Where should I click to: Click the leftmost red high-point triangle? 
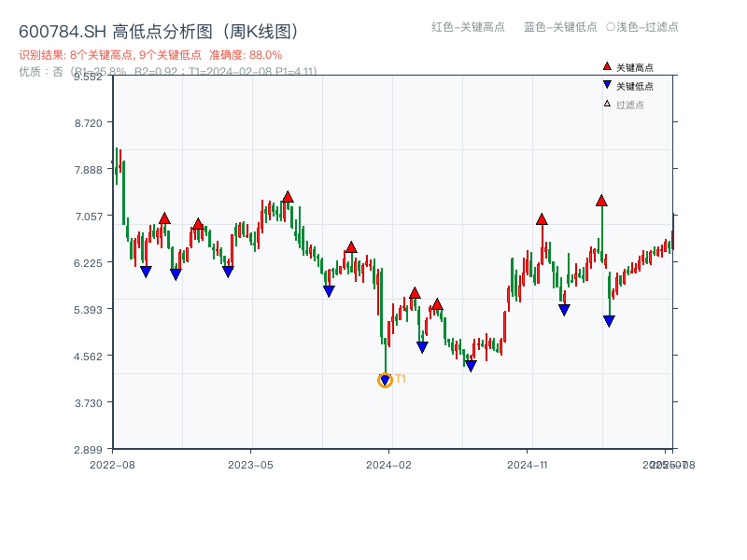click(164, 218)
